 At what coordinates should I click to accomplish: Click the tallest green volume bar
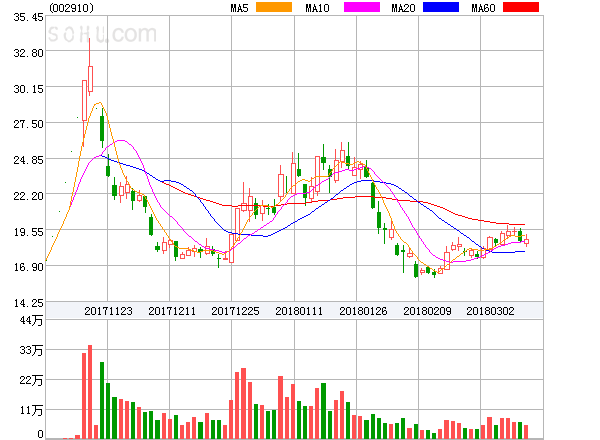point(102,400)
